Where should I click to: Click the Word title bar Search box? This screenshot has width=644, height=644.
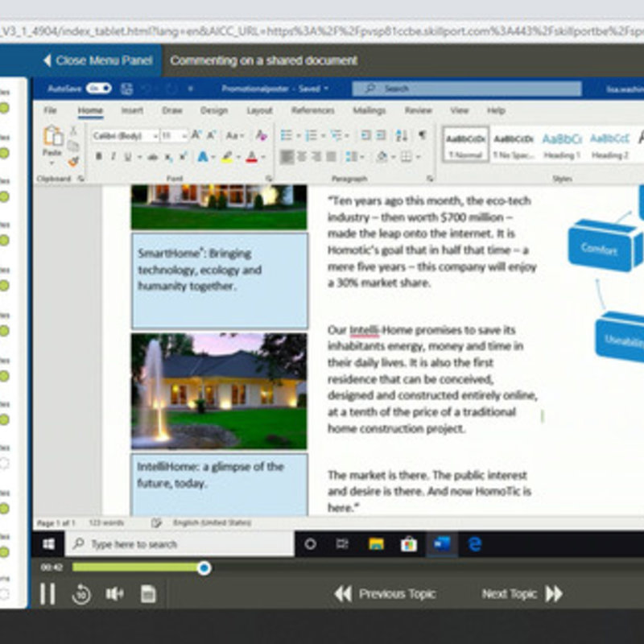click(467, 89)
